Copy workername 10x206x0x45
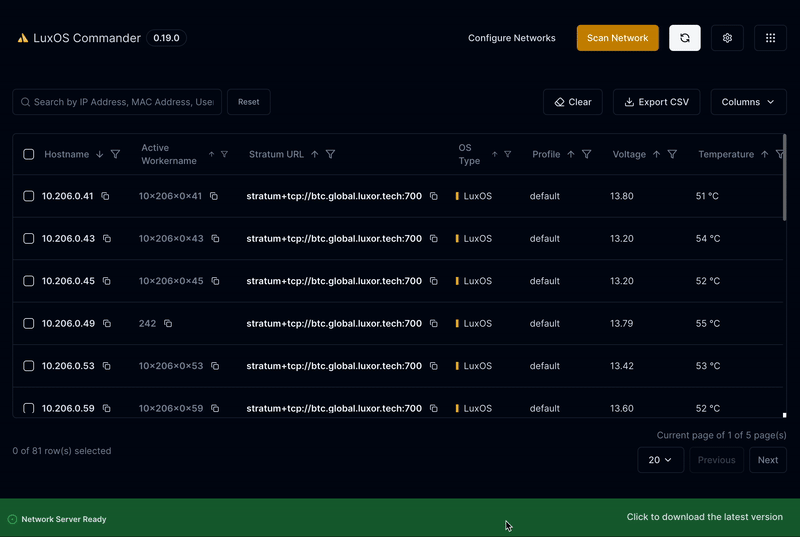800x537 pixels. (x=215, y=281)
